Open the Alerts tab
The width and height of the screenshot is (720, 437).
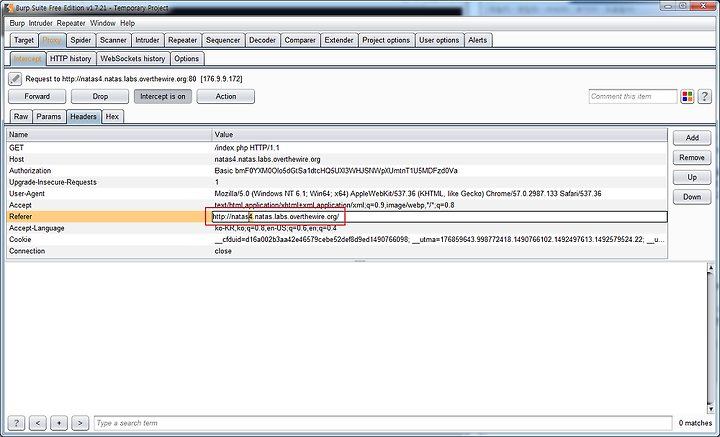pyautogui.click(x=478, y=40)
